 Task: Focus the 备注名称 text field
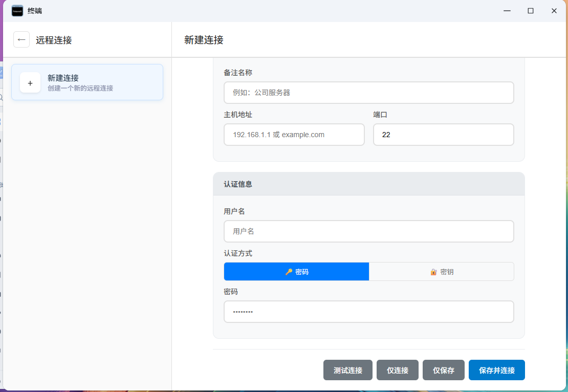click(368, 93)
